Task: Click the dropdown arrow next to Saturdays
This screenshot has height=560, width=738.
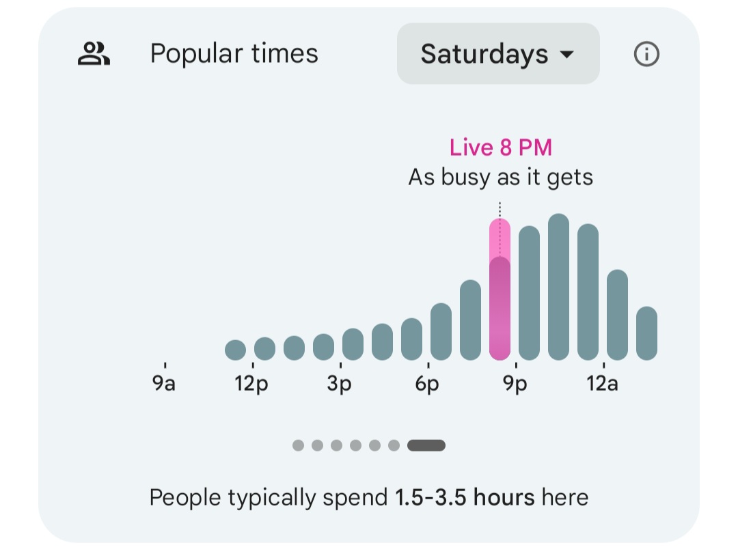Action: (566, 55)
